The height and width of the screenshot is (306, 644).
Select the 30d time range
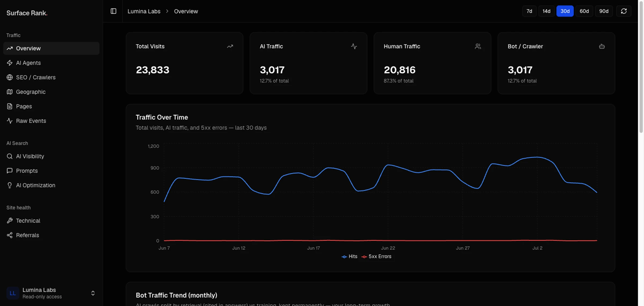click(565, 11)
